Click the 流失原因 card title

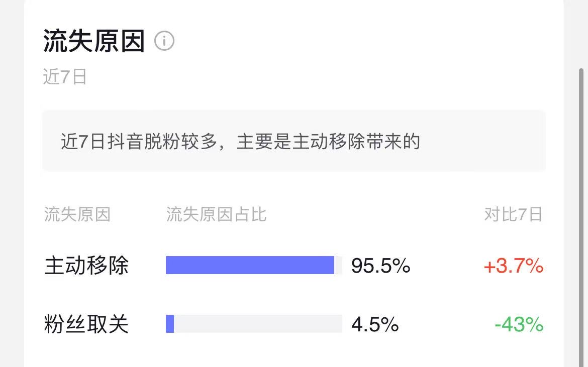tap(94, 41)
